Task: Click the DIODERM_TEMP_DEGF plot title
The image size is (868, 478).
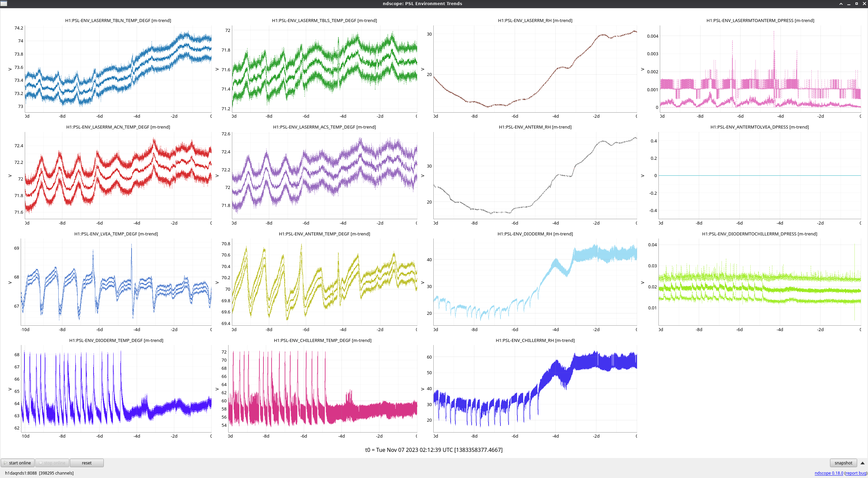Action: (116, 340)
